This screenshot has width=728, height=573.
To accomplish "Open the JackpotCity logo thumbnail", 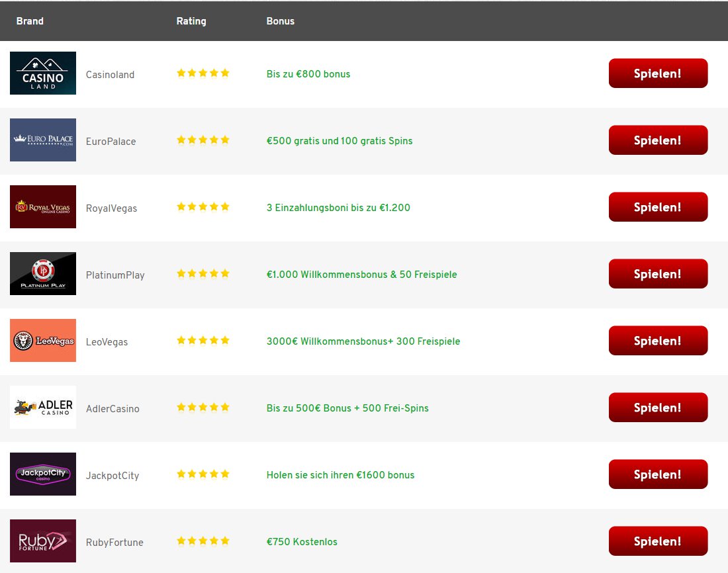I will tap(43, 474).
